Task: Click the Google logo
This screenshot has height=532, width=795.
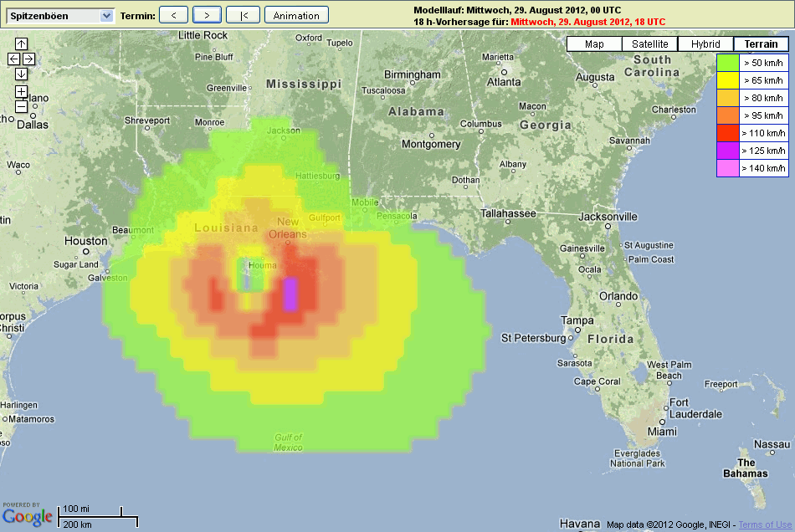Action: [28, 518]
